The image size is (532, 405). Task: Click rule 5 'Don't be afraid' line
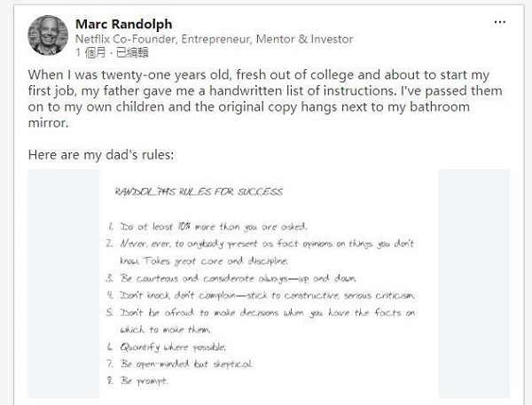[261, 313]
